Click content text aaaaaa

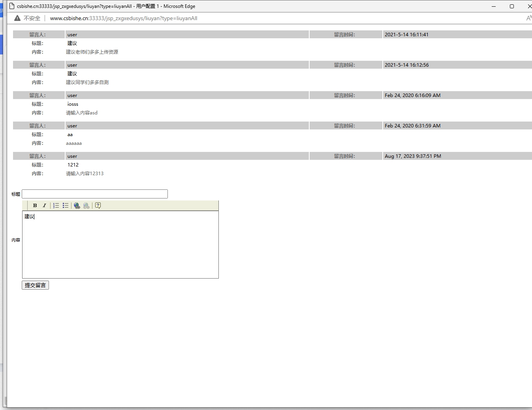pyautogui.click(x=74, y=143)
